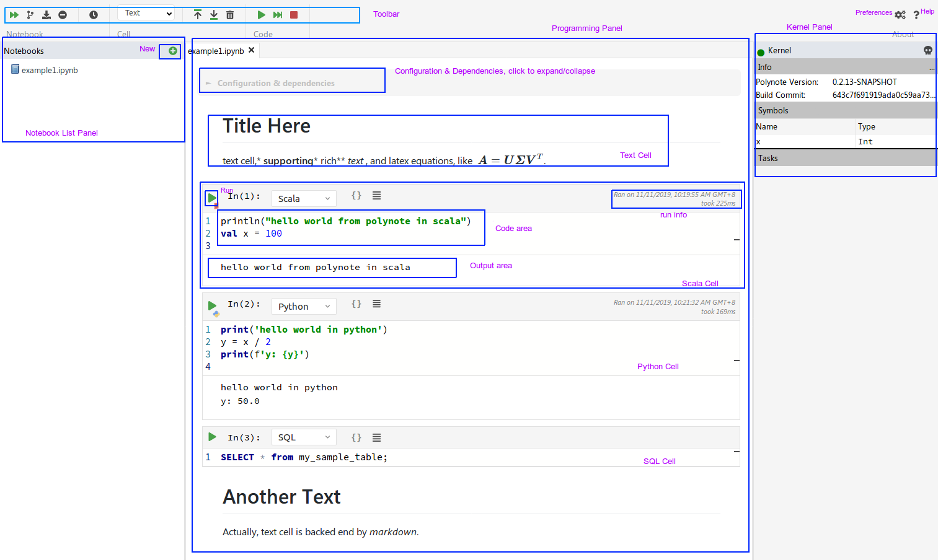Click the 'hello world from polynote in scala' output

(316, 267)
